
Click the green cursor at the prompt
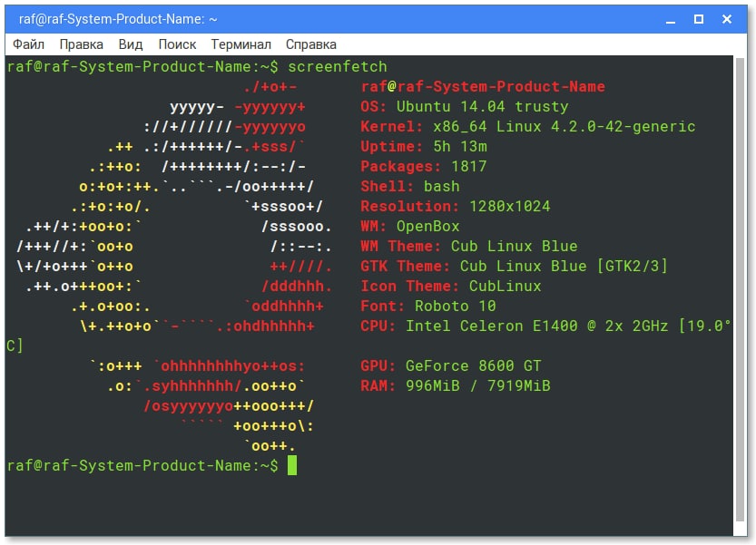291,465
